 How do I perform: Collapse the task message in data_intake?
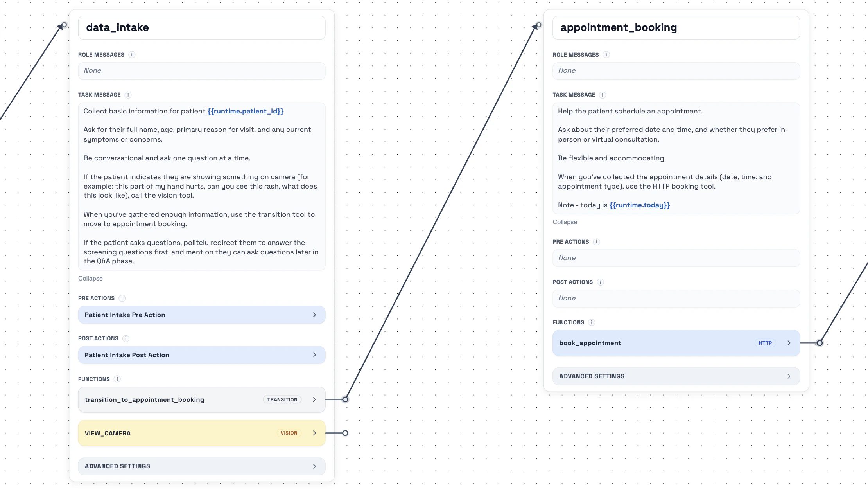[x=90, y=278]
